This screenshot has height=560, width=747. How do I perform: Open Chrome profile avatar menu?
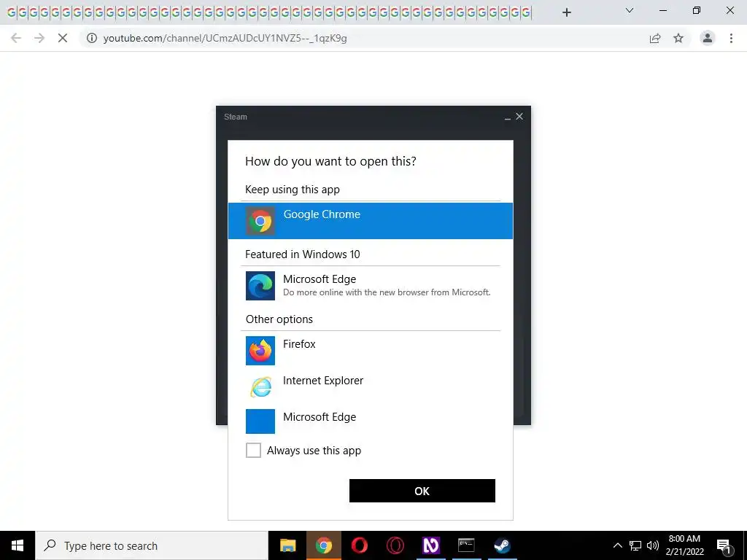708,38
